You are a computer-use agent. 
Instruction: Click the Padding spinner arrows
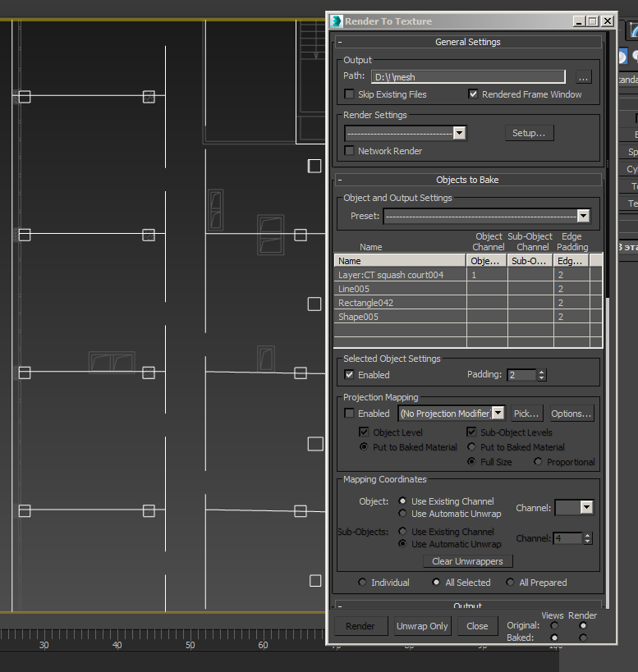(542, 375)
